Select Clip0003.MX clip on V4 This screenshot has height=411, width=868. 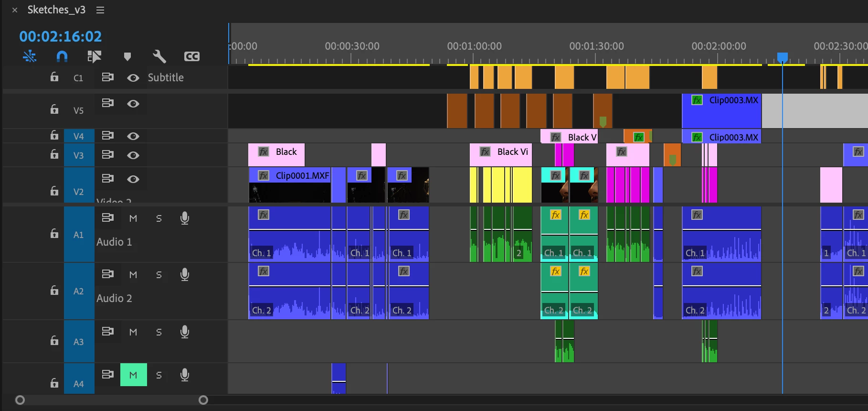click(721, 137)
